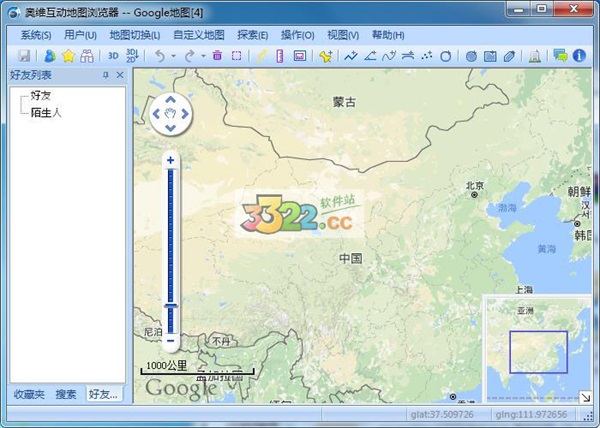Open the 自定义地图 menu
This screenshot has width=600, height=428.
point(199,35)
